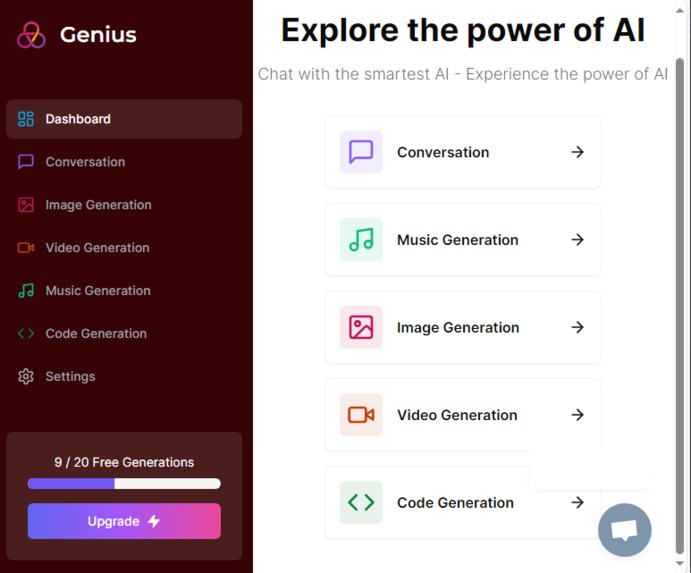Screen dimensions: 691x573
Task: Click the '9 / 20 Free Generations' text
Action: point(124,462)
